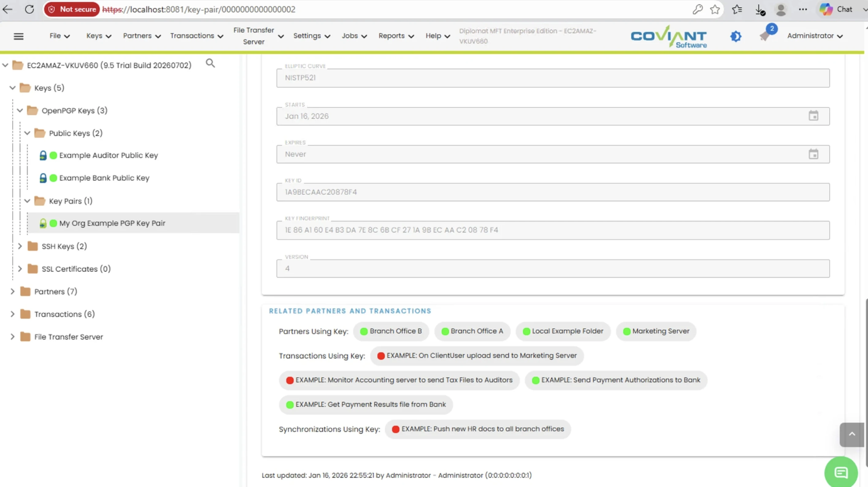Expand the SSH Keys (2) folder
The image size is (868, 487).
click(x=20, y=246)
